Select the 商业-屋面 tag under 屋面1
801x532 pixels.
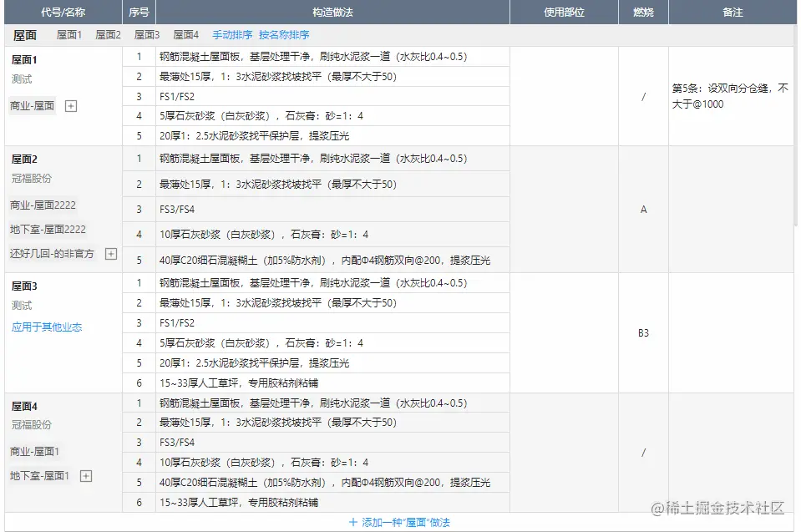pos(33,106)
